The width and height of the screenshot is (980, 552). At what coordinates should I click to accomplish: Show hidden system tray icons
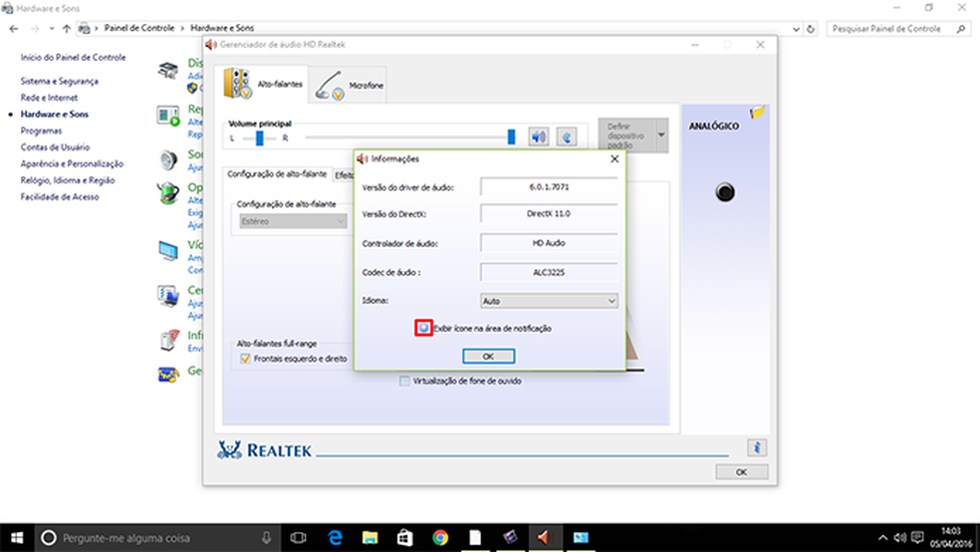pos(882,538)
